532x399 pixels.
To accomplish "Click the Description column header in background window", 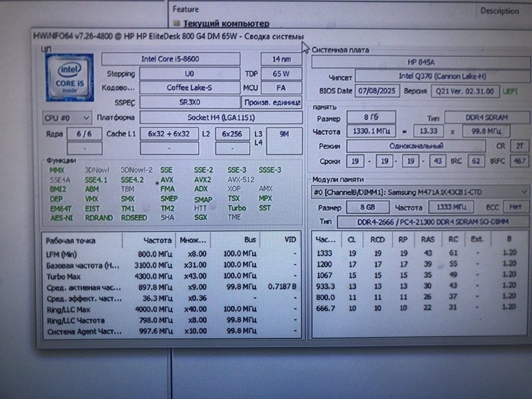I will [499, 11].
